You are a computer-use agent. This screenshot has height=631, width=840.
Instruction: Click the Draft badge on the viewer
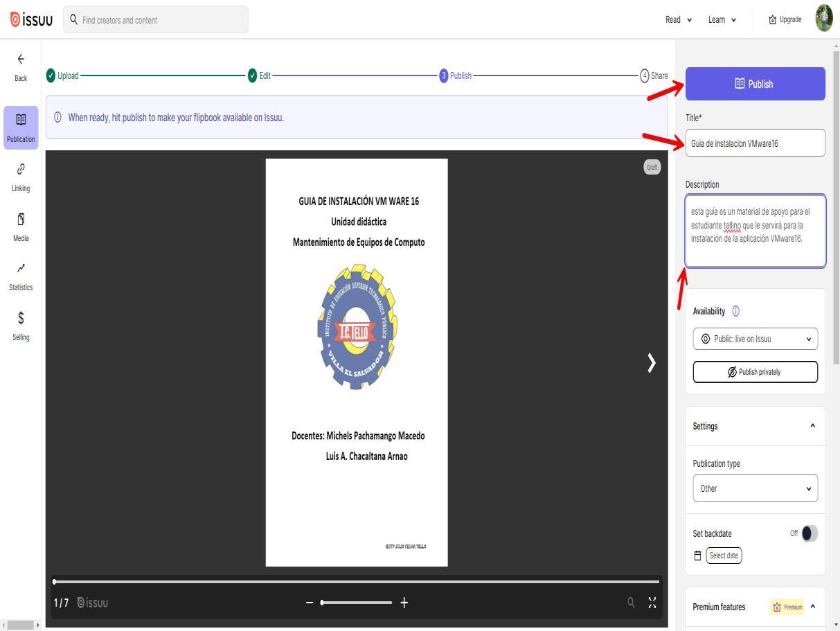click(x=652, y=167)
